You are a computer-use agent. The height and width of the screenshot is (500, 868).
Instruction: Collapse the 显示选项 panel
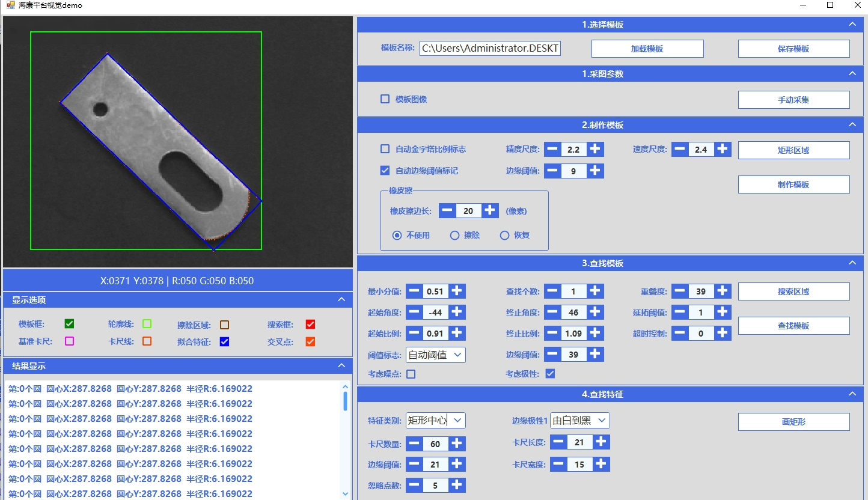[341, 299]
